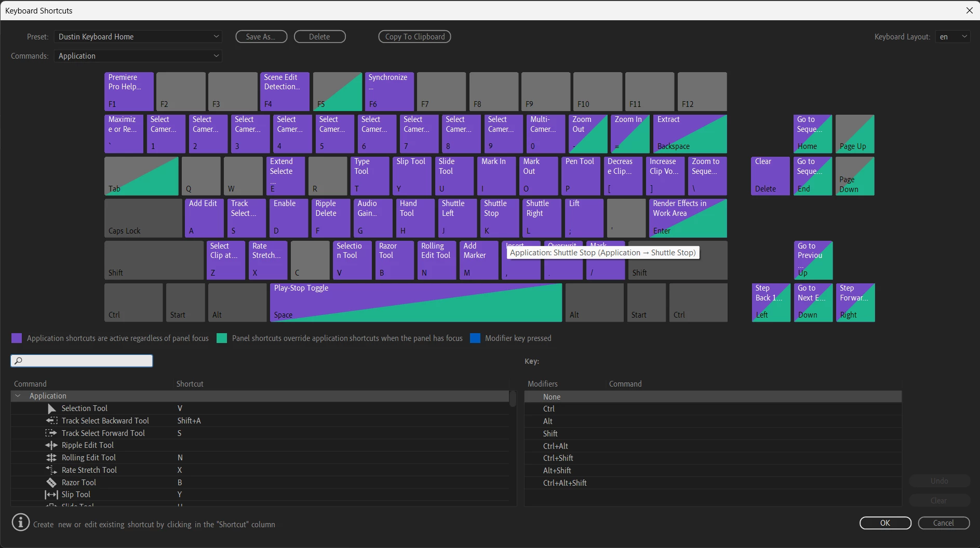The height and width of the screenshot is (548, 980).
Task: Click the green panel shortcuts legend swatch
Action: click(222, 338)
